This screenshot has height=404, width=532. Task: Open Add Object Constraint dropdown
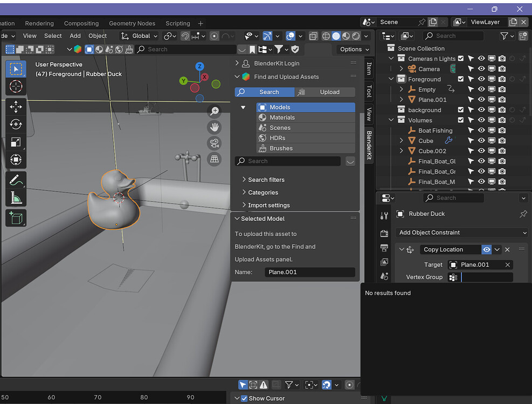[461, 233]
